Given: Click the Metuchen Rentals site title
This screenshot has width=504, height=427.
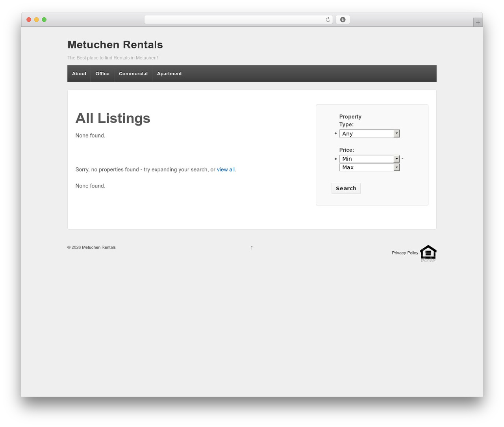Looking at the screenshot, I should pyautogui.click(x=115, y=45).
